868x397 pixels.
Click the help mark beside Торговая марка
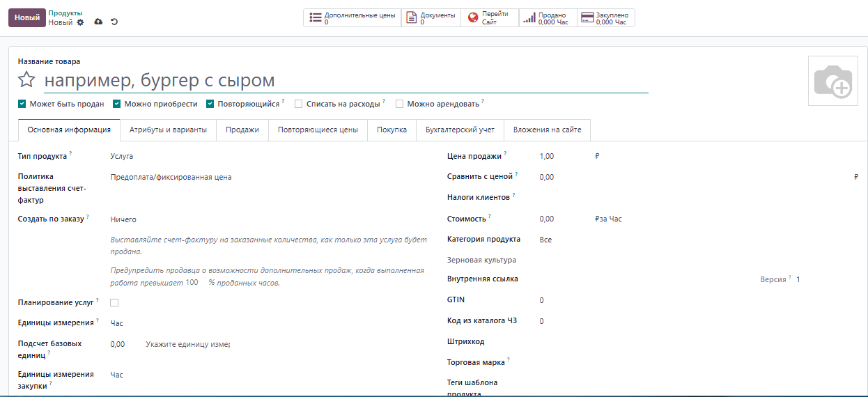coord(509,359)
